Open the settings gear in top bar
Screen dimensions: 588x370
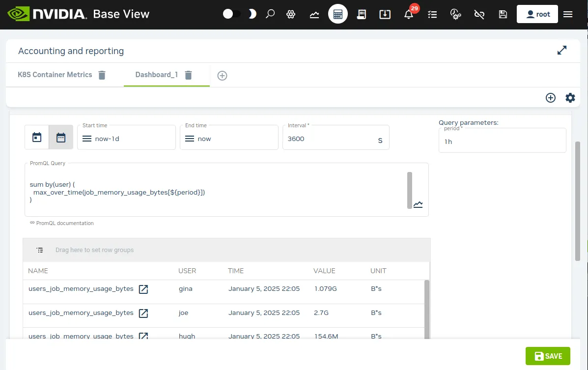coord(291,14)
